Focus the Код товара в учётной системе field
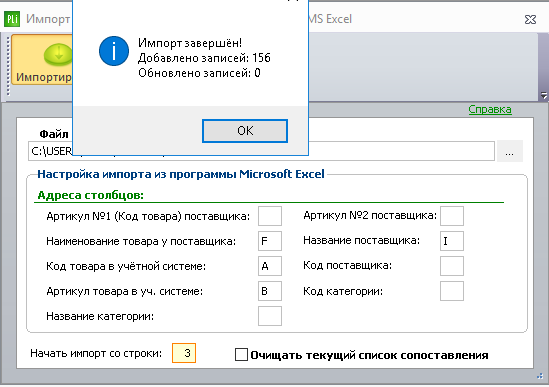 (x=270, y=266)
